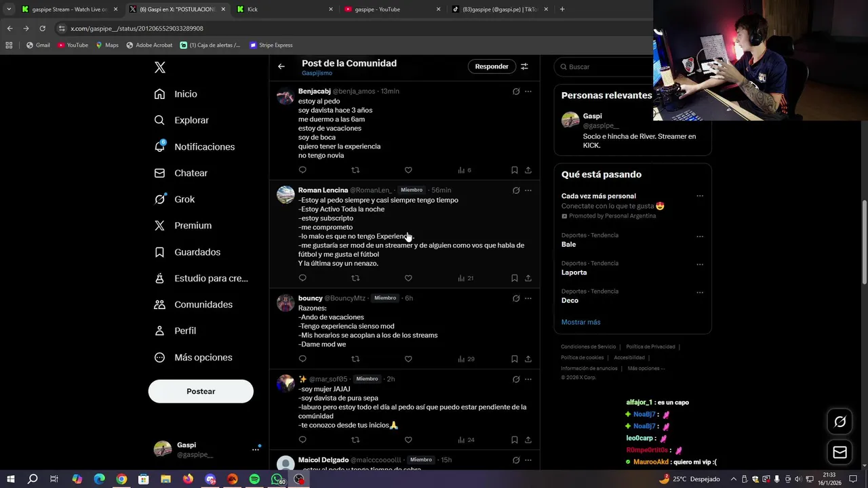Open Gaspi account switcher menu
This screenshot has height=488, width=868.
[207, 449]
